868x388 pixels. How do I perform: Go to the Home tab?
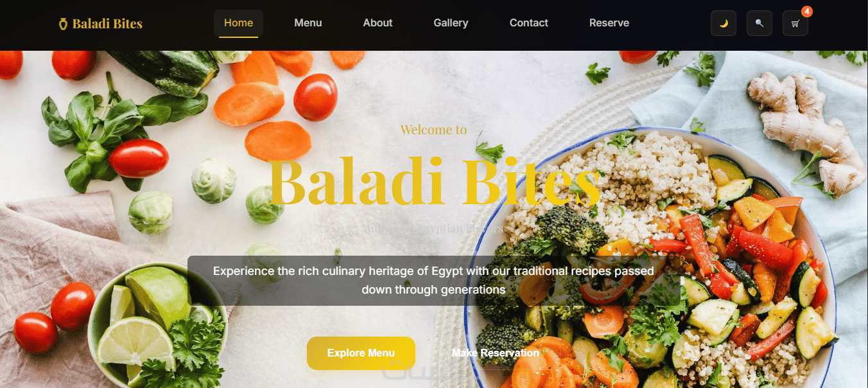[238, 23]
